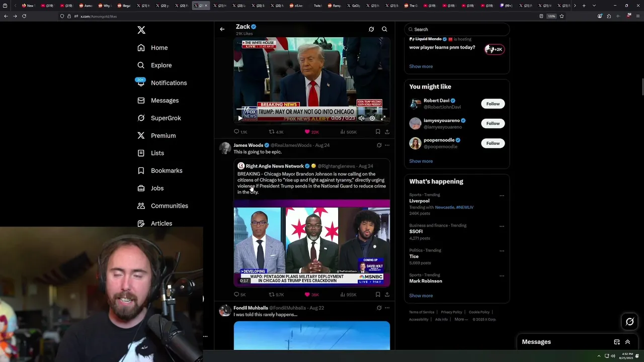The image size is (644, 362).
Task: Open Communities in the sidebar
Action: click(163, 206)
